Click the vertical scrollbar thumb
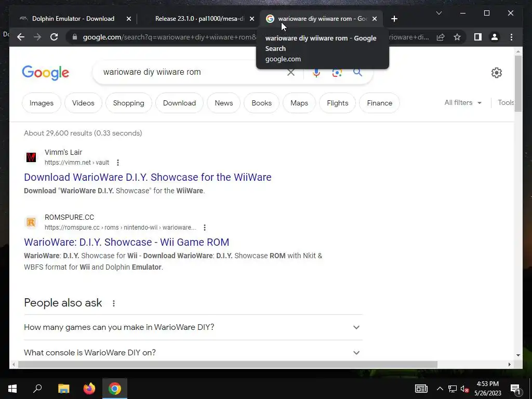Screen dimensions: 532x399 (x=518, y=84)
